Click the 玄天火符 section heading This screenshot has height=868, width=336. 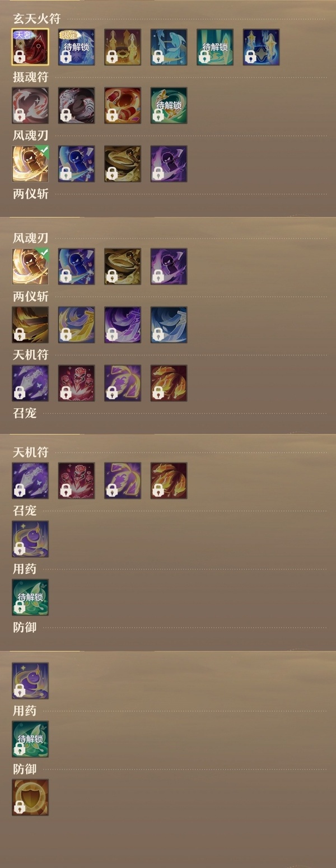click(37, 19)
